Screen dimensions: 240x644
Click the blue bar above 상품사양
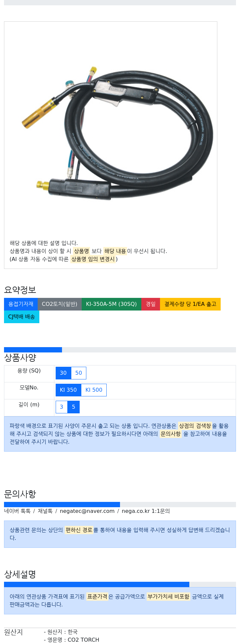click(x=33, y=350)
